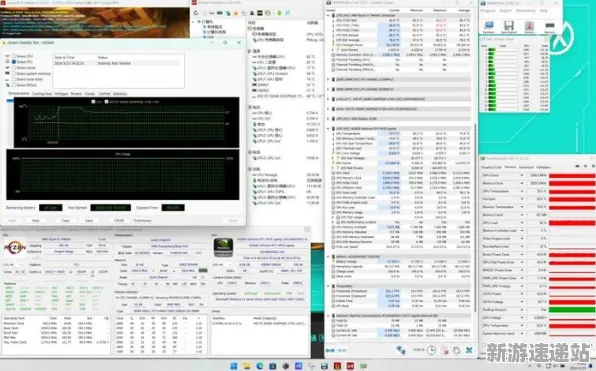596x371 pixels.
Task: Click the floppy disk icon on the taskbar
Action: (x=324, y=366)
